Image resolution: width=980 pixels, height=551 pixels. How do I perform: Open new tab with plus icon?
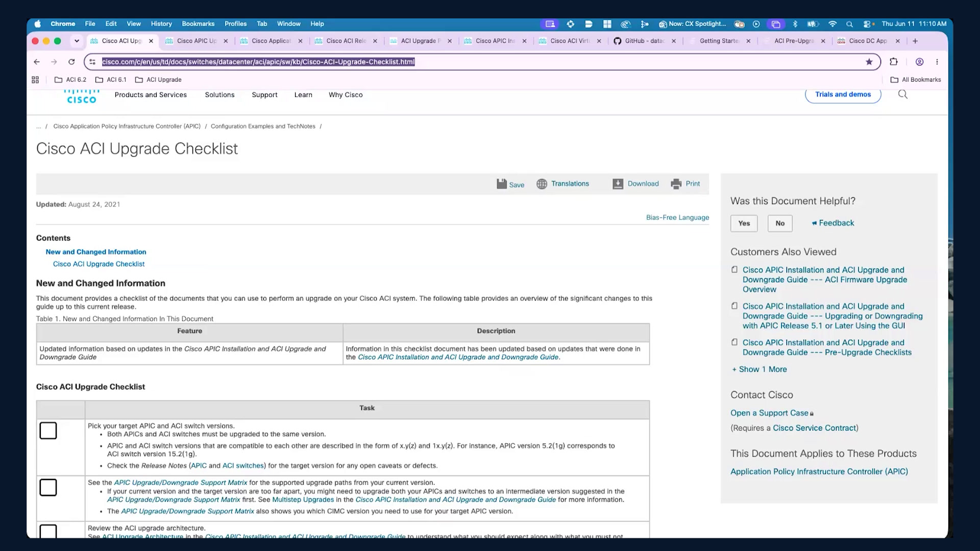click(915, 41)
